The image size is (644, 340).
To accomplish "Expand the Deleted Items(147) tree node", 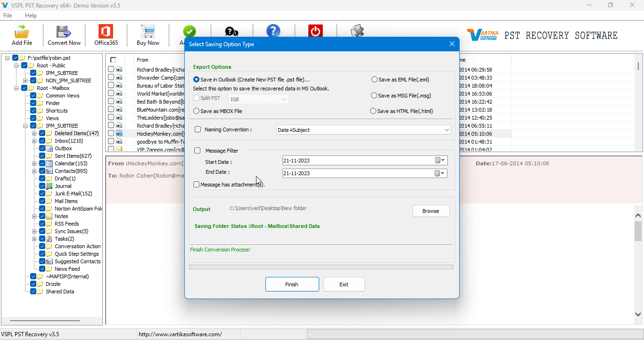I will point(34,133).
